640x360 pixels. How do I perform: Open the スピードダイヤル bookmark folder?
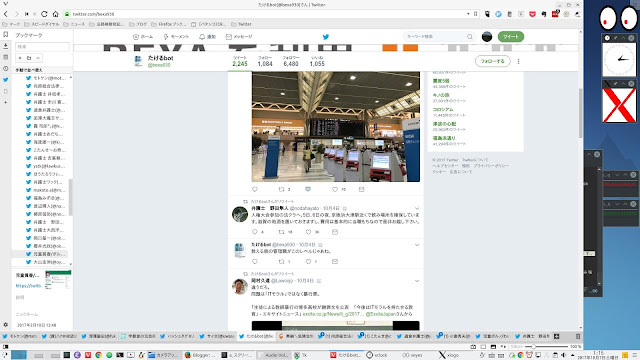(42, 24)
